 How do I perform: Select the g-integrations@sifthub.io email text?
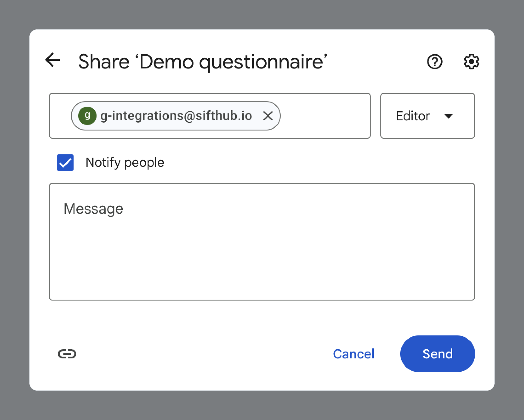coord(176,116)
